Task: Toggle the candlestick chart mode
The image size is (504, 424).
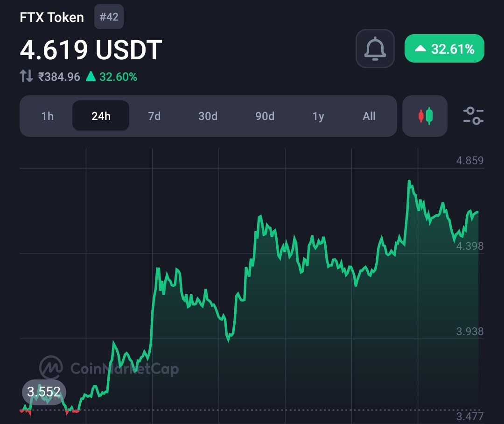Action: point(424,116)
